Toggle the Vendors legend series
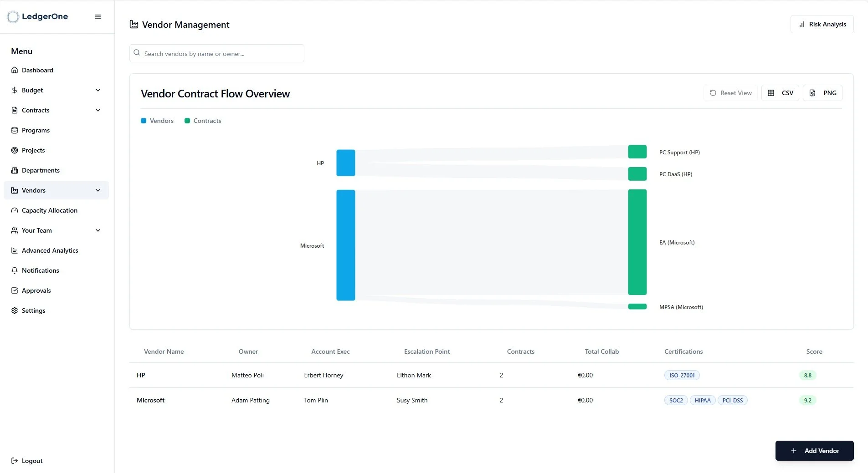The image size is (868, 473). click(157, 121)
